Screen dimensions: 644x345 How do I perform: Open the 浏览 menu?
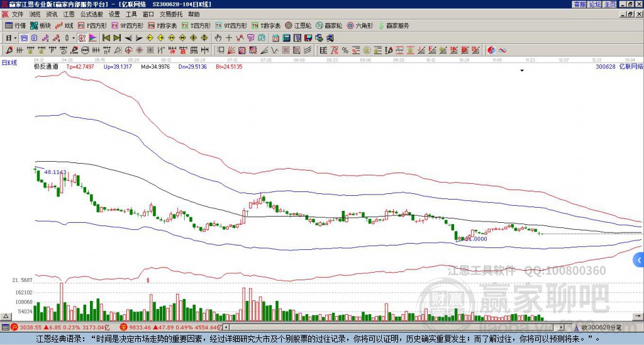point(35,14)
